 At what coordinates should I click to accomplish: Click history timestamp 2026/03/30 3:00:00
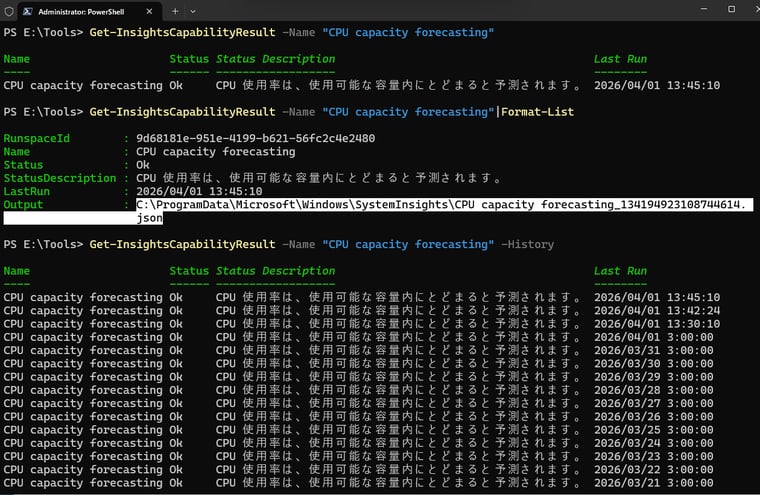coord(653,363)
